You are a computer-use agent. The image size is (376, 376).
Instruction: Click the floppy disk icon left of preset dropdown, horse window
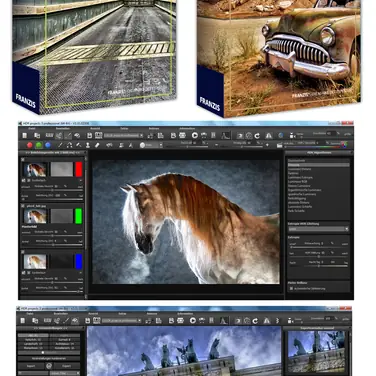[89, 135]
